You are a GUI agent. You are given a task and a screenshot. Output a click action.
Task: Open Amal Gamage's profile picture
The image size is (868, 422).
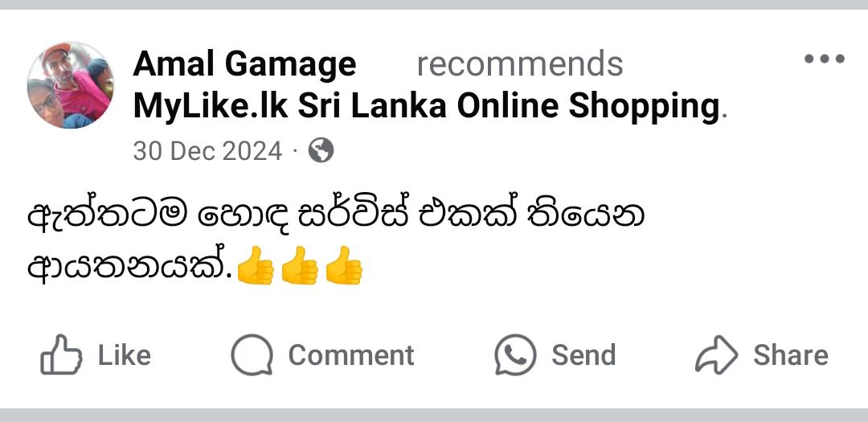pyautogui.click(x=70, y=85)
